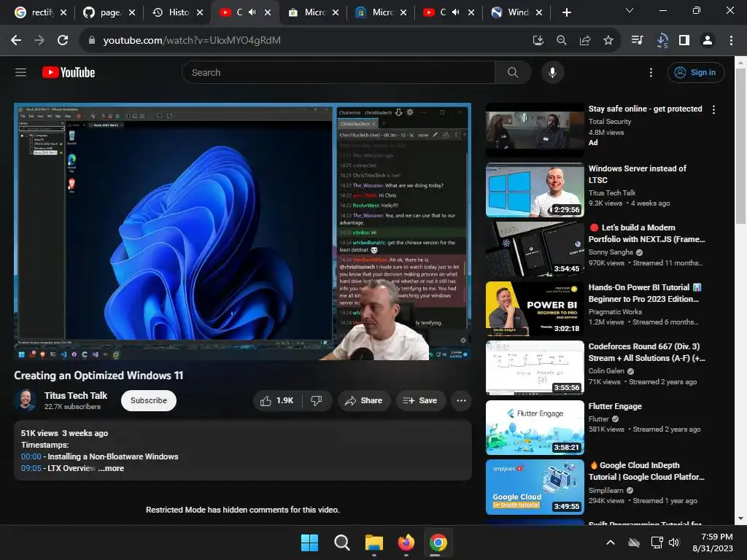This screenshot has width=747, height=560.
Task: Open File Explorer from the taskbar
Action: (x=374, y=542)
